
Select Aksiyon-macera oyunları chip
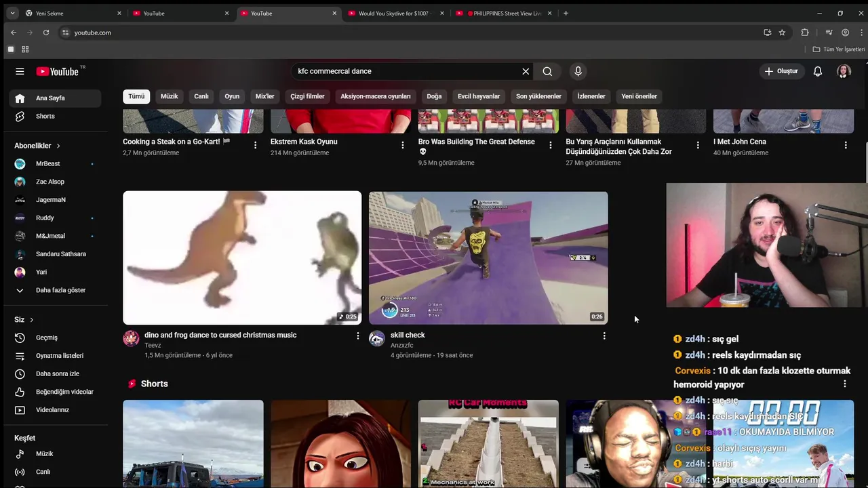[376, 96]
